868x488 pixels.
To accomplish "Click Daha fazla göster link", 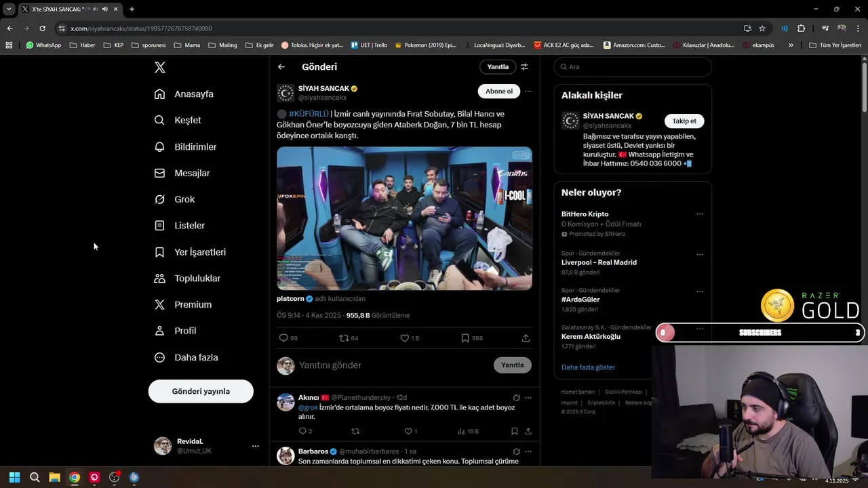I will [588, 367].
